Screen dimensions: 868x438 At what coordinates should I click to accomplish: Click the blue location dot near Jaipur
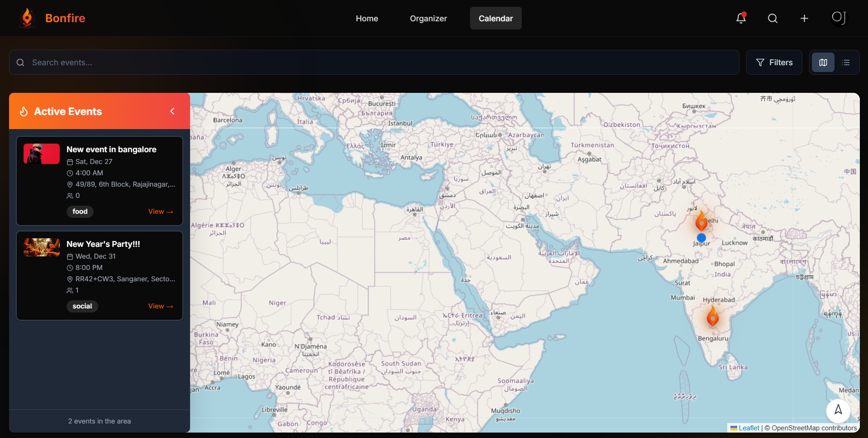[701, 237]
